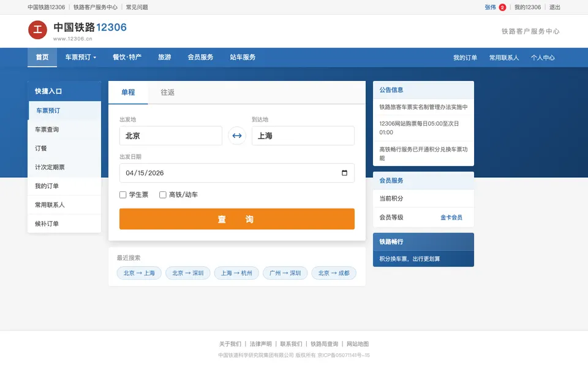This screenshot has height=368, width=588.
Task: Open 网站地图 in the footer
Action: pyautogui.click(x=358, y=344)
